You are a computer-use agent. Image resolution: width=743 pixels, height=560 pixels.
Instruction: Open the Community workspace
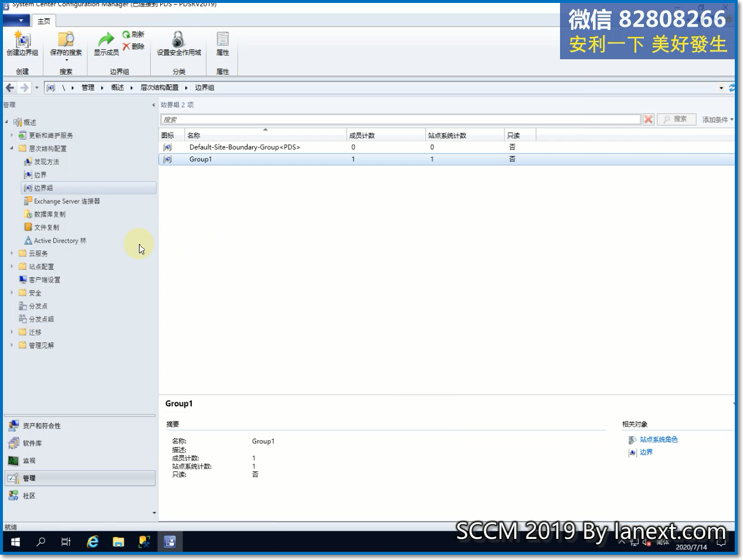(80, 495)
